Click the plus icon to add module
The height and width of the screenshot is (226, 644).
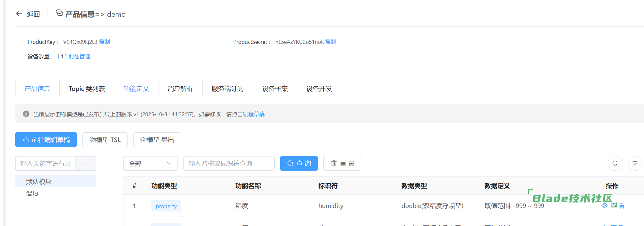[86, 163]
